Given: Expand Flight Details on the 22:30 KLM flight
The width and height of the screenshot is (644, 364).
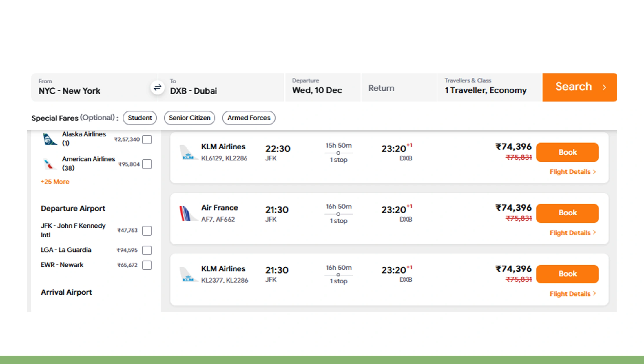Looking at the screenshot, I should tap(572, 171).
